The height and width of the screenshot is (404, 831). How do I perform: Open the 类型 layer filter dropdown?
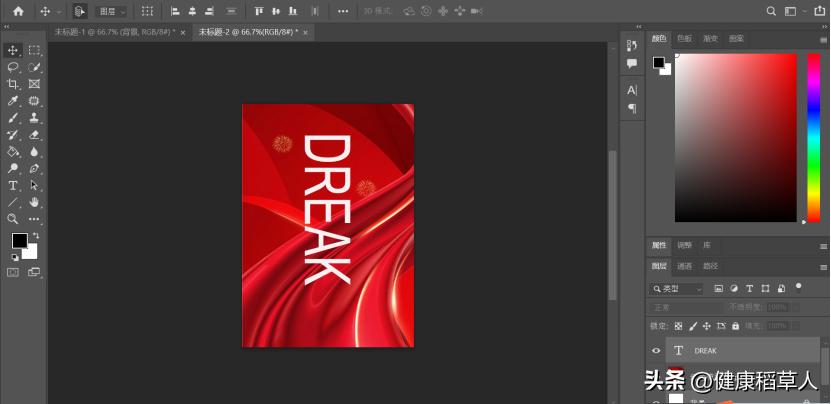coord(677,289)
